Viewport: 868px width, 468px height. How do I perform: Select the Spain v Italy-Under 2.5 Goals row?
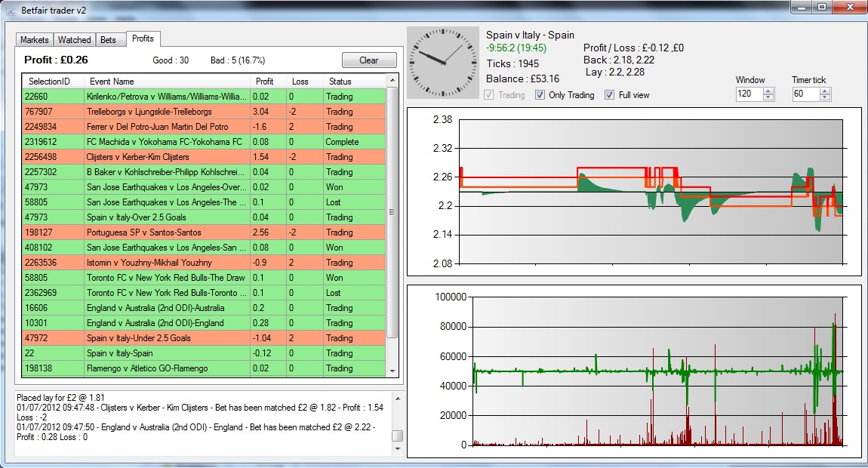[x=204, y=338]
